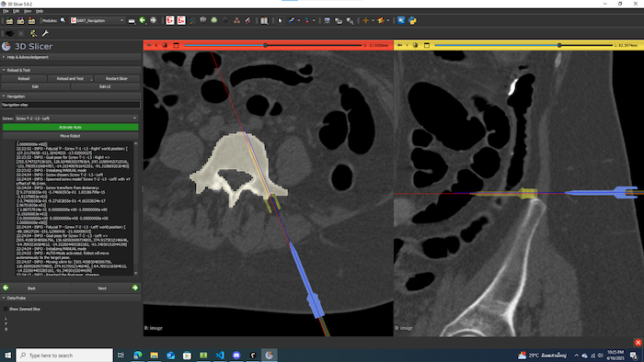644x362 pixels.
Task: Open the module history list icon
Action: tap(132, 20)
